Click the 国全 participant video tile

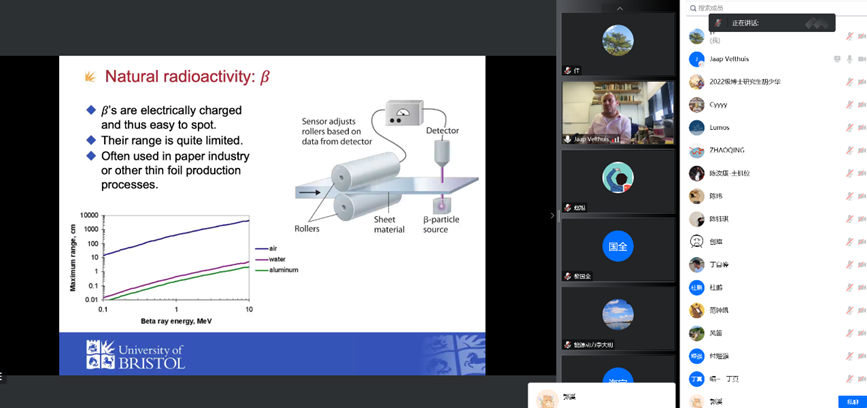pyautogui.click(x=617, y=246)
